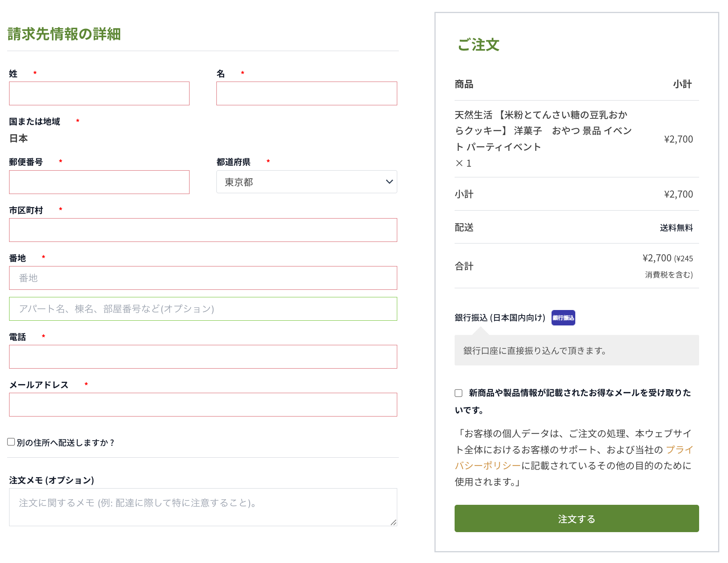728x563 pixels.
Task: Open the 都道府県 dropdown showing 東京都
Action: 306,182
